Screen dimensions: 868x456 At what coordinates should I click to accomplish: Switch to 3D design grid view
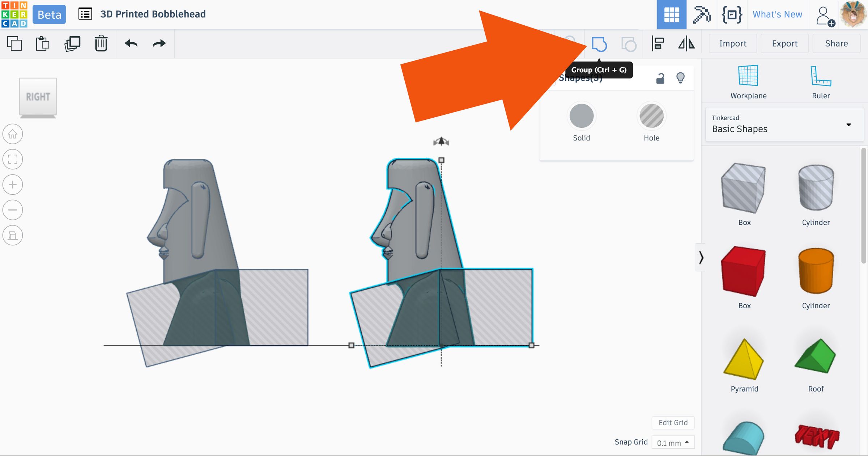coord(671,14)
